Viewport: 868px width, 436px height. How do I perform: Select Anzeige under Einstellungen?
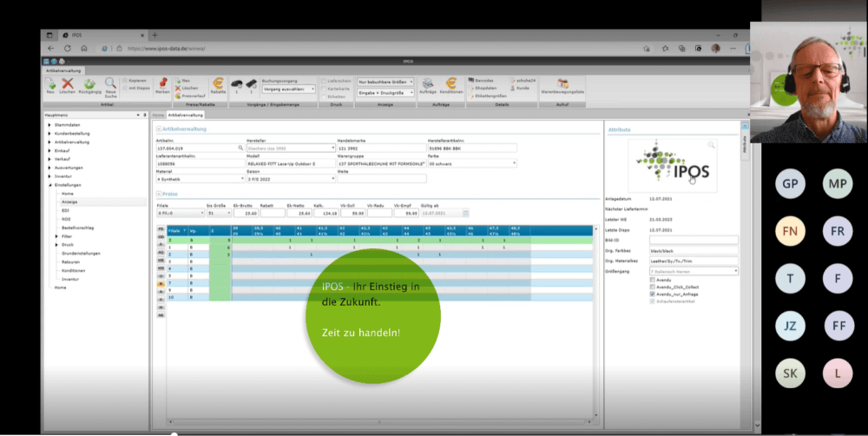69,202
